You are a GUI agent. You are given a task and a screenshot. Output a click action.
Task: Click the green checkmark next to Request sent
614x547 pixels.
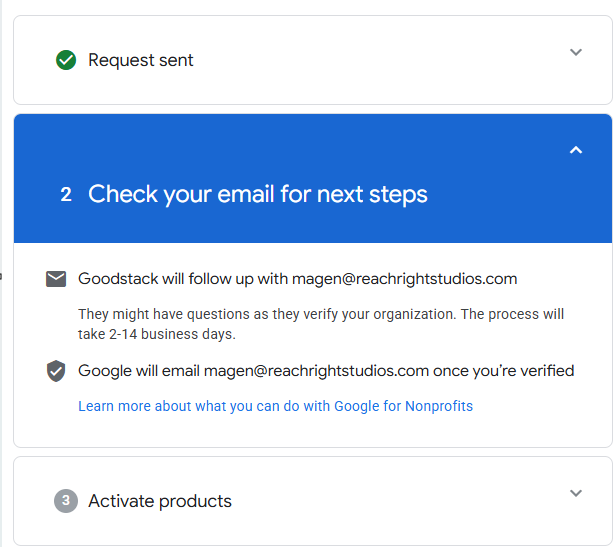pyautogui.click(x=66, y=60)
